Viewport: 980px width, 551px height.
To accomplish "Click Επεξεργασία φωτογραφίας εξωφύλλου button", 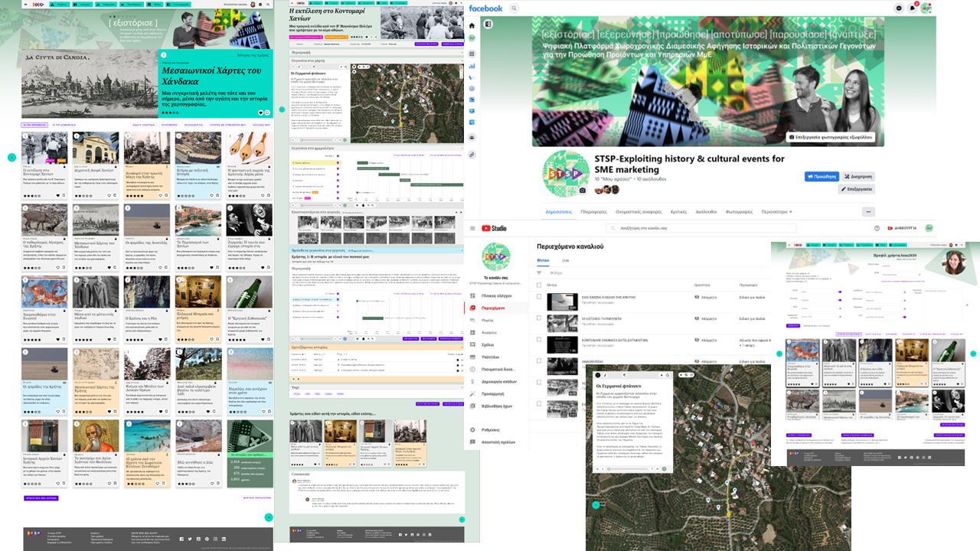I will (831, 137).
